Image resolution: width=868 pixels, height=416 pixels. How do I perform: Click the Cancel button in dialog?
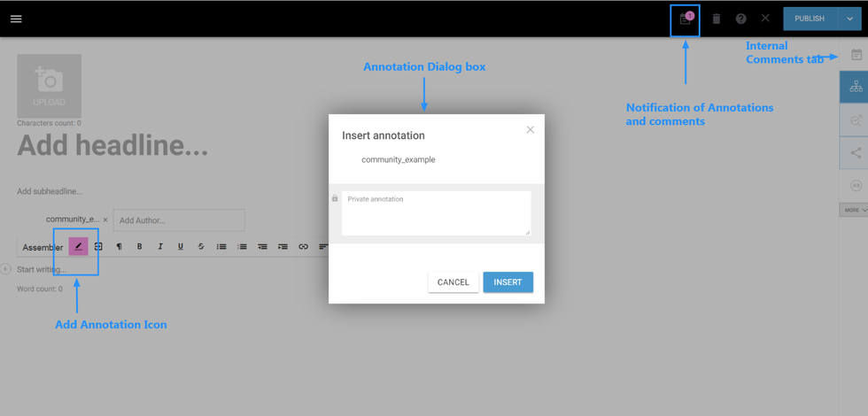click(453, 282)
